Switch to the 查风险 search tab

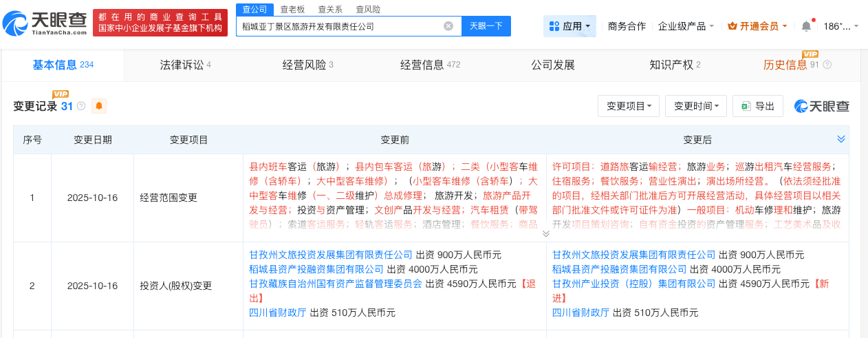pos(368,9)
